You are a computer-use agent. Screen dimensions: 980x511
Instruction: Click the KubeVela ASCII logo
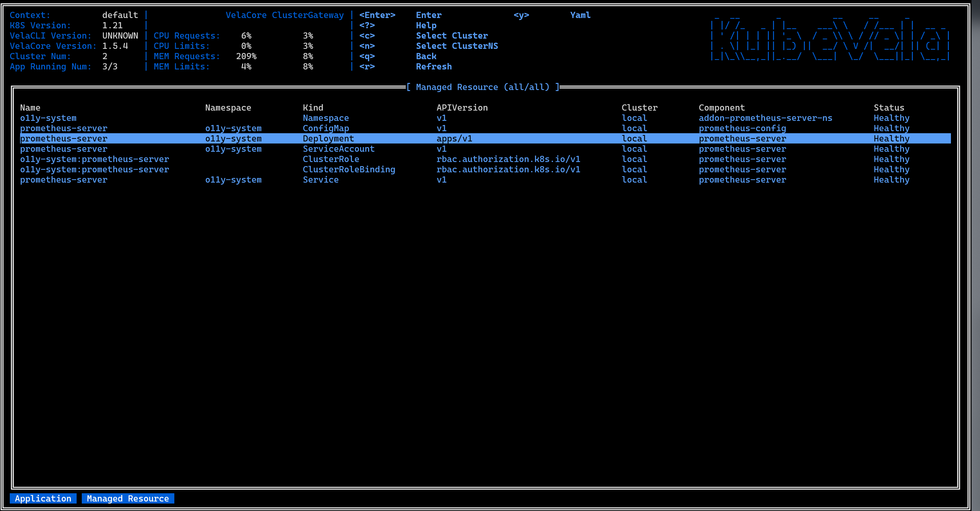pos(830,38)
